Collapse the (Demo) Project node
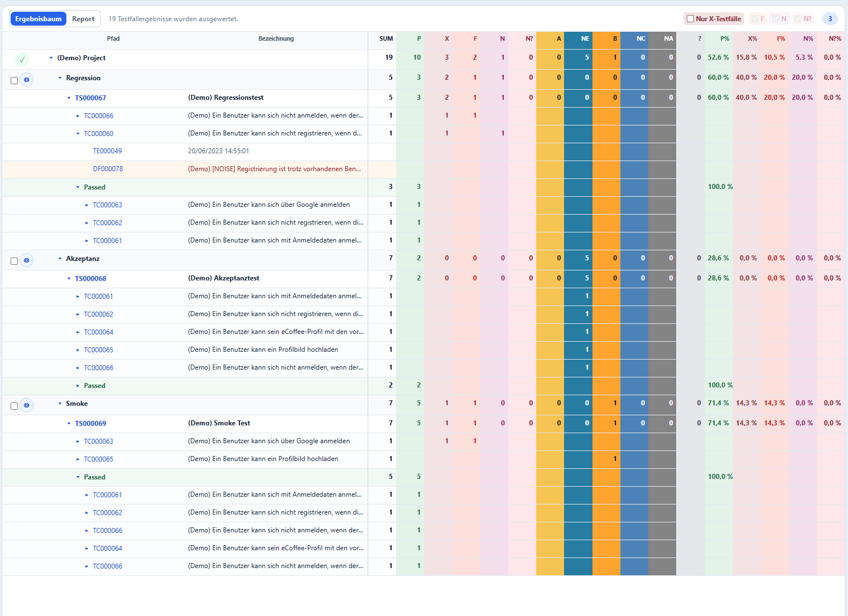Screen dimensions: 848x616 (x=51, y=58)
